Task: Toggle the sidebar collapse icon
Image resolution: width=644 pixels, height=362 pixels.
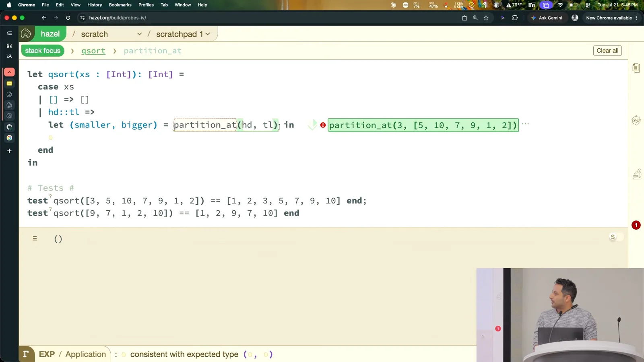Action: coord(9,33)
